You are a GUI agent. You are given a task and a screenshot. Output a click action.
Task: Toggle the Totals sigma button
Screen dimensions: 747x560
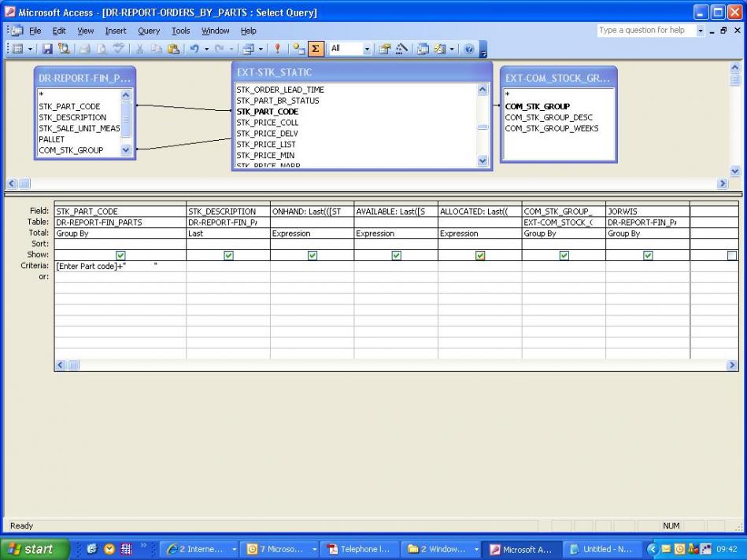click(x=315, y=49)
